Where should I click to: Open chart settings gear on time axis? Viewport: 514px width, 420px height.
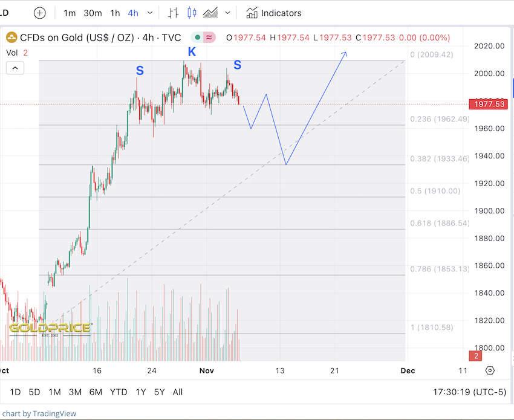tap(490, 370)
